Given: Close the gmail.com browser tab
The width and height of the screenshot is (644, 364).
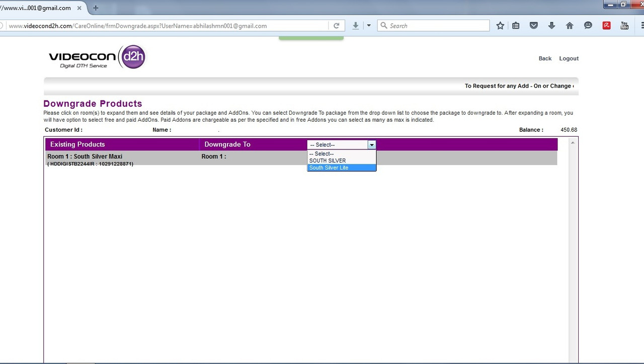Looking at the screenshot, I should [79, 8].
